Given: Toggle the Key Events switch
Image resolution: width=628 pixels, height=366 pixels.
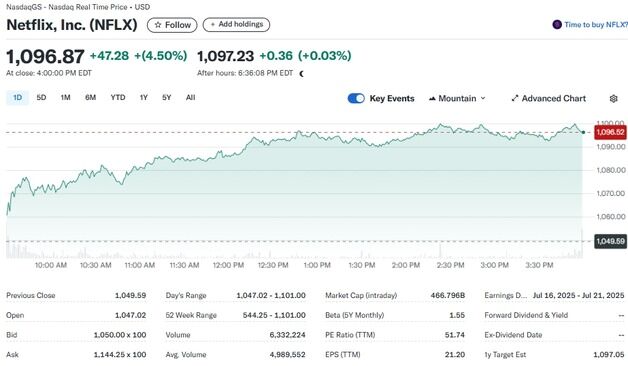Looking at the screenshot, I should pyautogui.click(x=356, y=99).
